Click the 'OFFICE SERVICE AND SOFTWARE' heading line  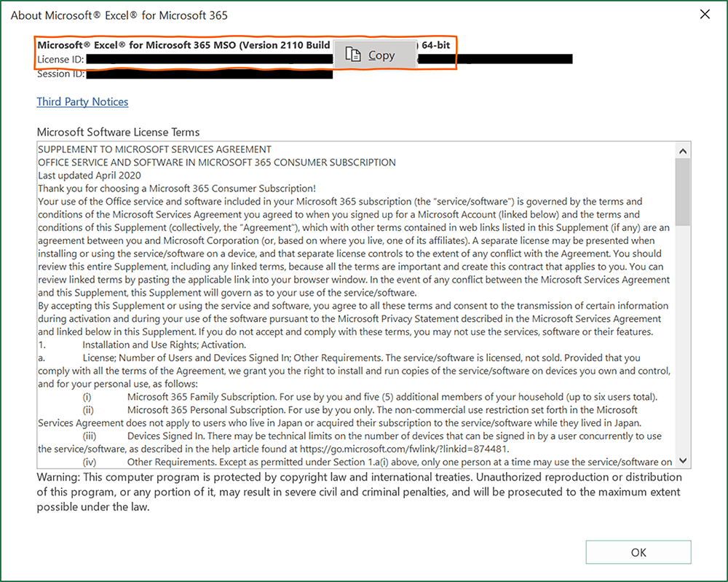[217, 162]
